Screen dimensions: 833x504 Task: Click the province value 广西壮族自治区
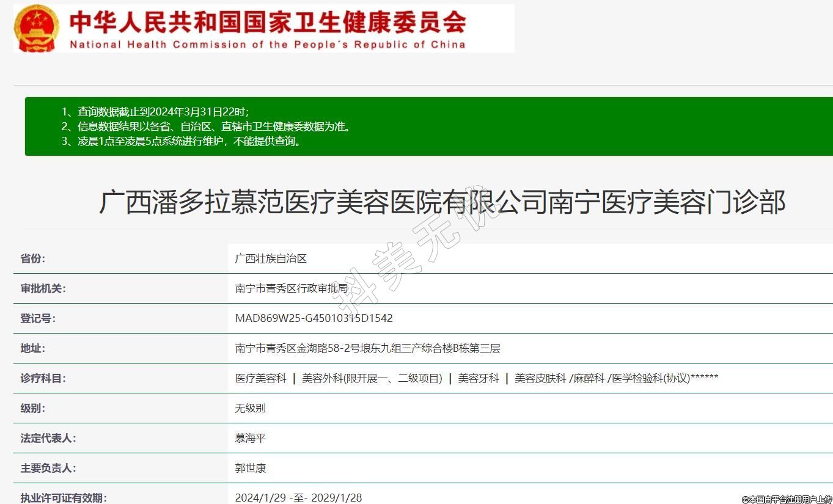pos(271,258)
